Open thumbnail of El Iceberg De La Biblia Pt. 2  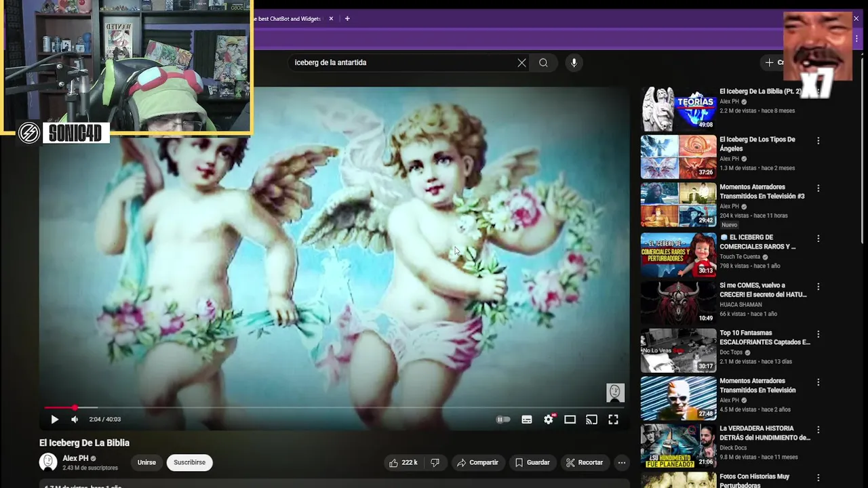[x=678, y=108]
